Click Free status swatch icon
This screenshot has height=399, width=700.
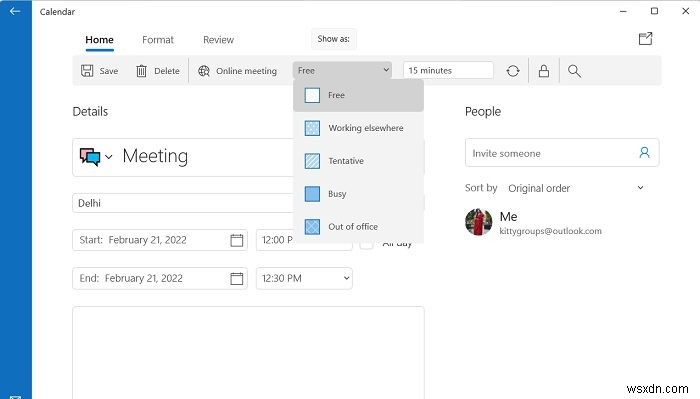click(x=312, y=95)
